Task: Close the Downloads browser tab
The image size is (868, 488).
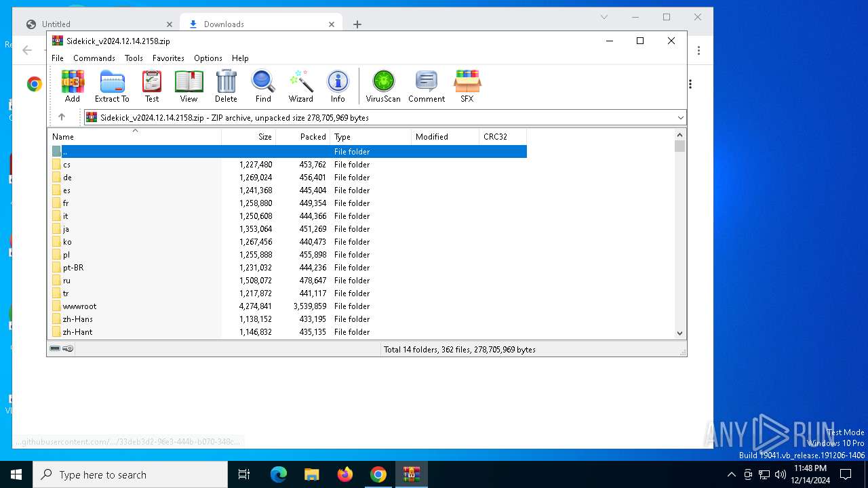Action: (x=332, y=24)
